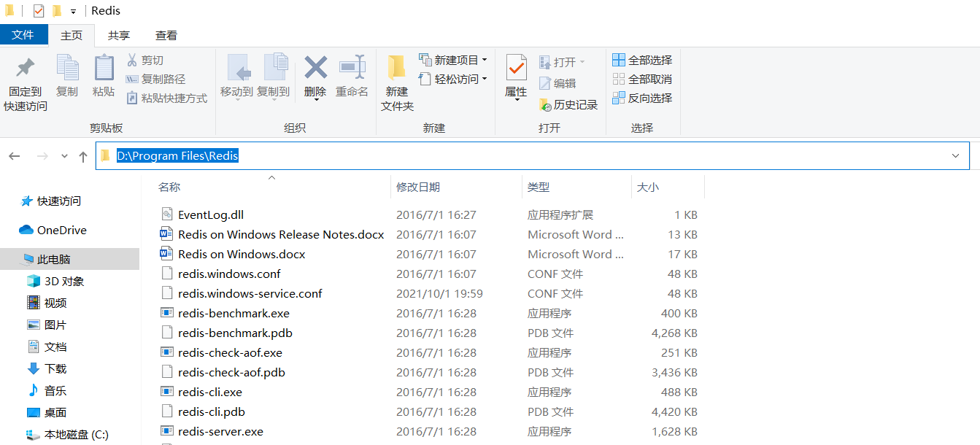Go up one folder level arrow

83,156
